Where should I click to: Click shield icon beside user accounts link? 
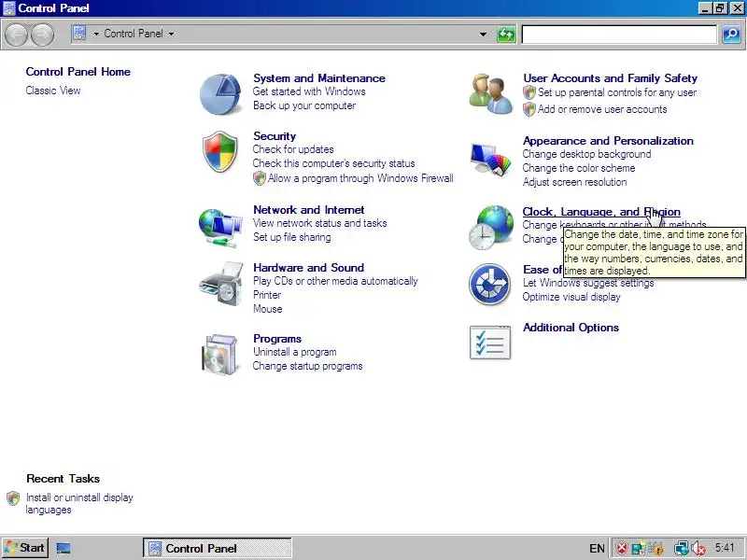529,109
